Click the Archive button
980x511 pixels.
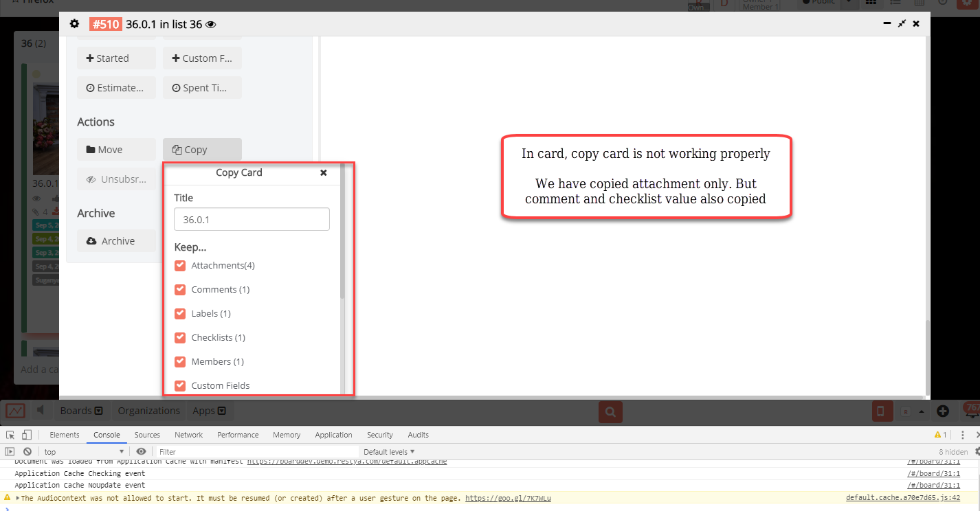tap(116, 240)
